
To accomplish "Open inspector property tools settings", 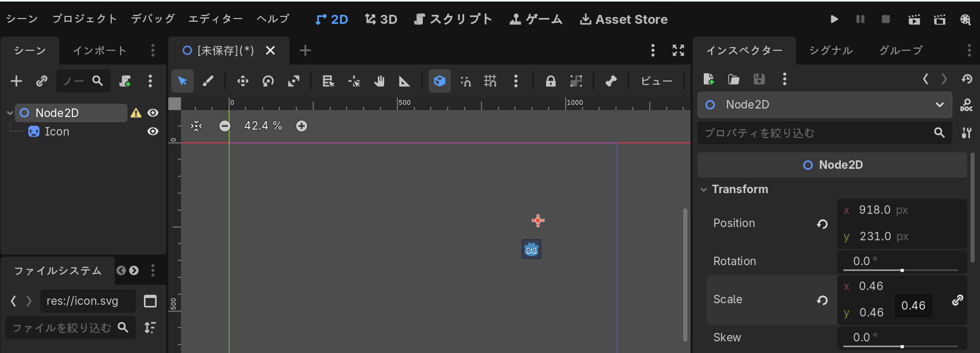I will pos(966,133).
